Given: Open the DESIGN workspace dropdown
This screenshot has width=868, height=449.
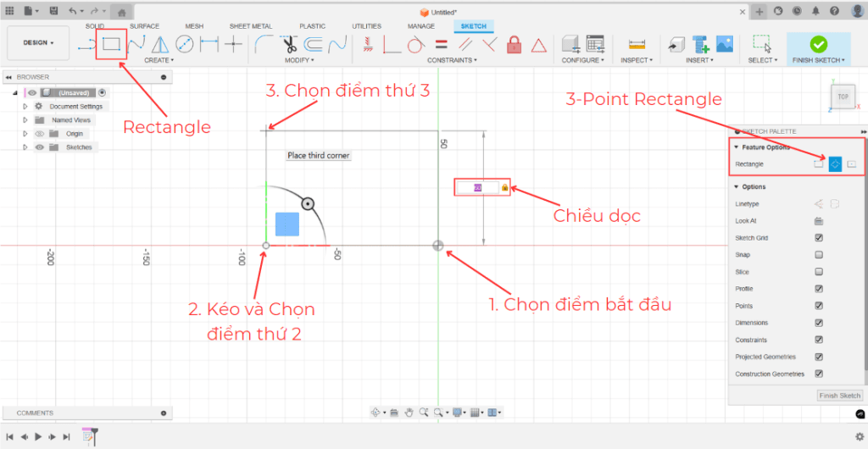Looking at the screenshot, I should [39, 42].
